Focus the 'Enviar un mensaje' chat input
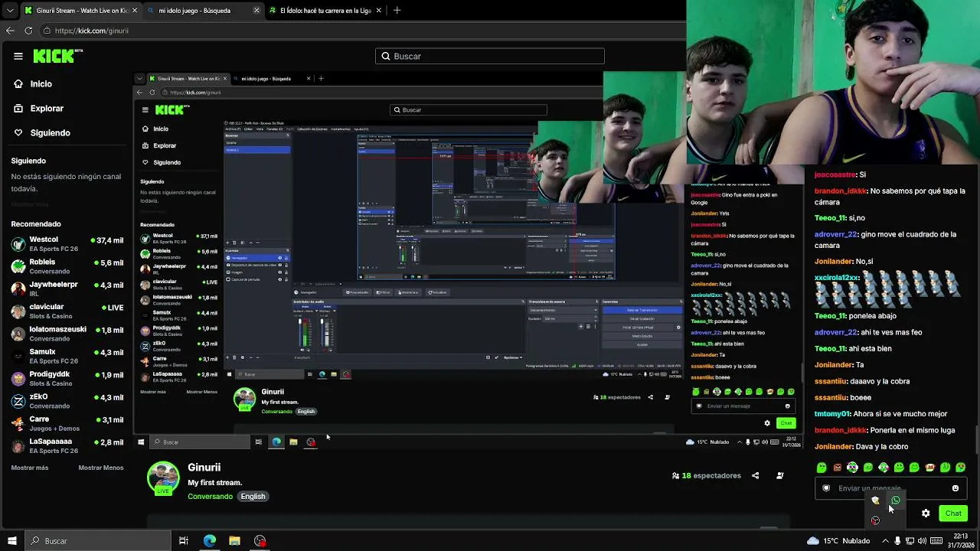 click(x=890, y=488)
